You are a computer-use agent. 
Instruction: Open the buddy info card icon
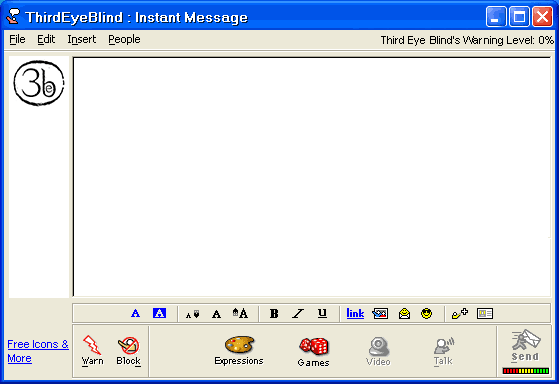[485, 313]
